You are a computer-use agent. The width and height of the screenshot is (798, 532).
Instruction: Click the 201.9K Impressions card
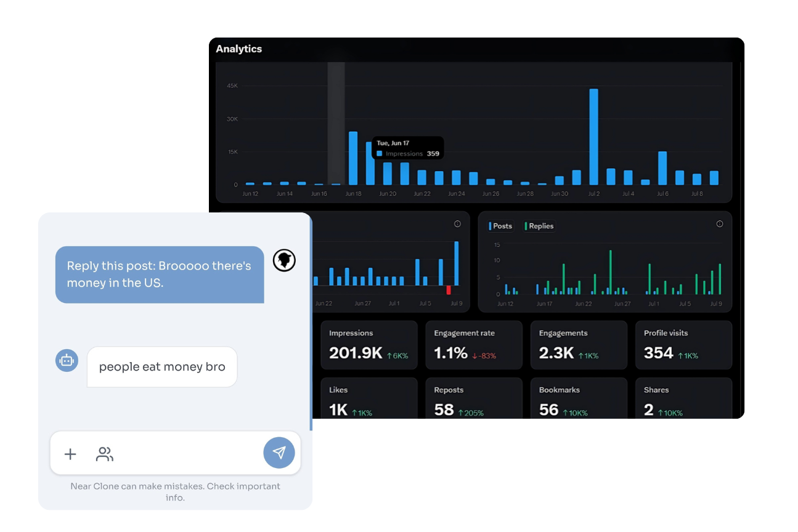[368, 345]
